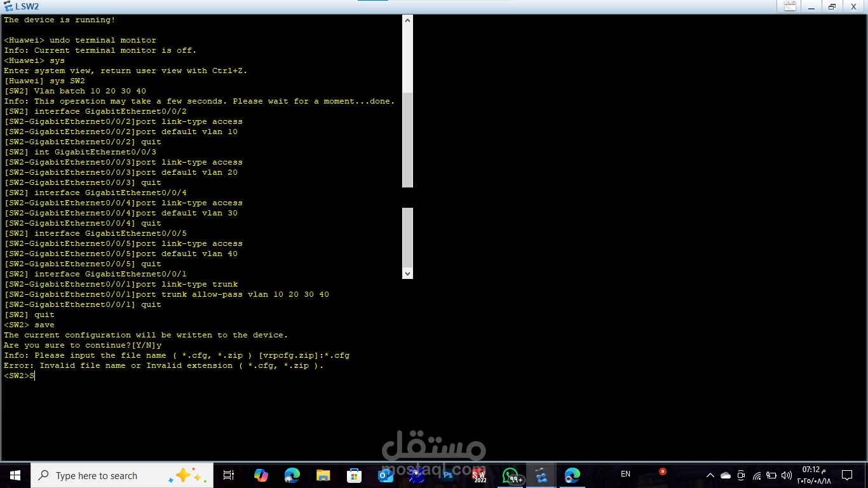
Task: Click the "Info: Current terminal monitor is off." line
Action: (100, 50)
